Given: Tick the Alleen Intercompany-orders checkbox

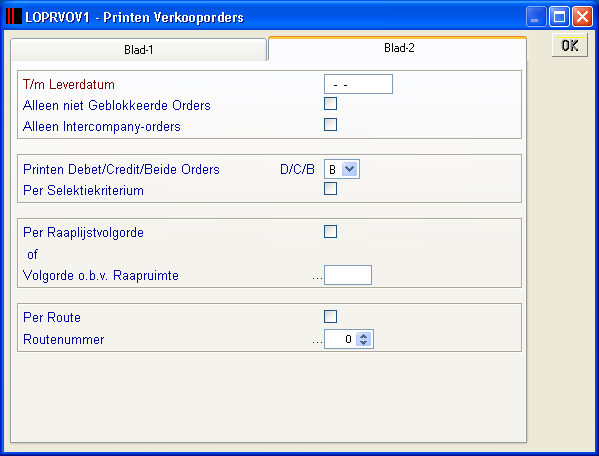Looking at the screenshot, I should pos(330,125).
